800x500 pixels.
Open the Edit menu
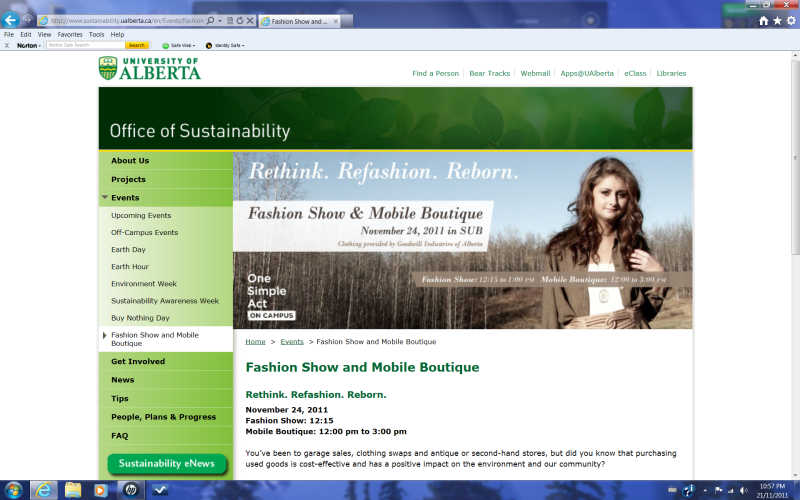click(26, 35)
